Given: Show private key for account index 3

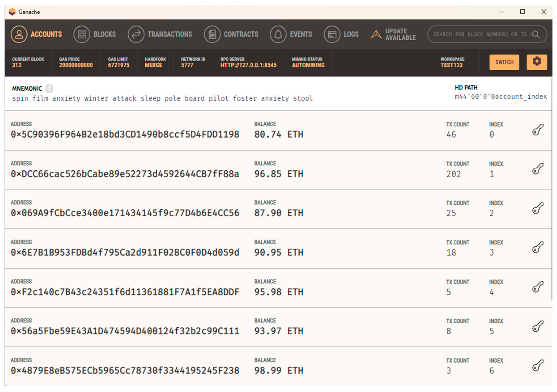Looking at the screenshot, I should [x=538, y=247].
